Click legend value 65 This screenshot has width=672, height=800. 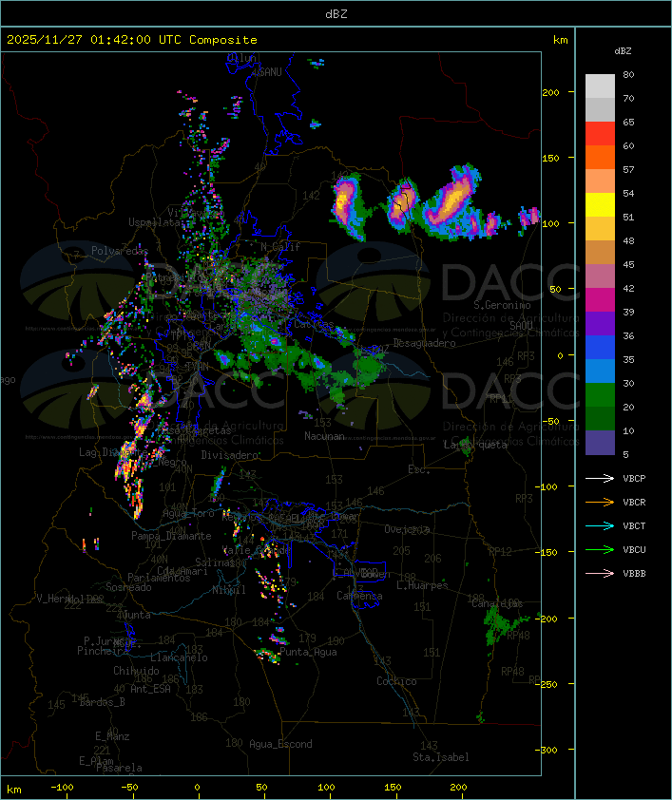pyautogui.click(x=628, y=122)
